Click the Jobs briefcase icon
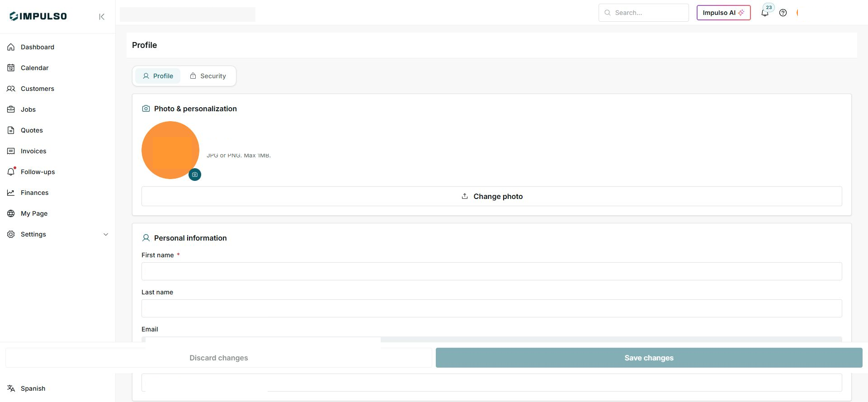The image size is (868, 402). click(11, 109)
